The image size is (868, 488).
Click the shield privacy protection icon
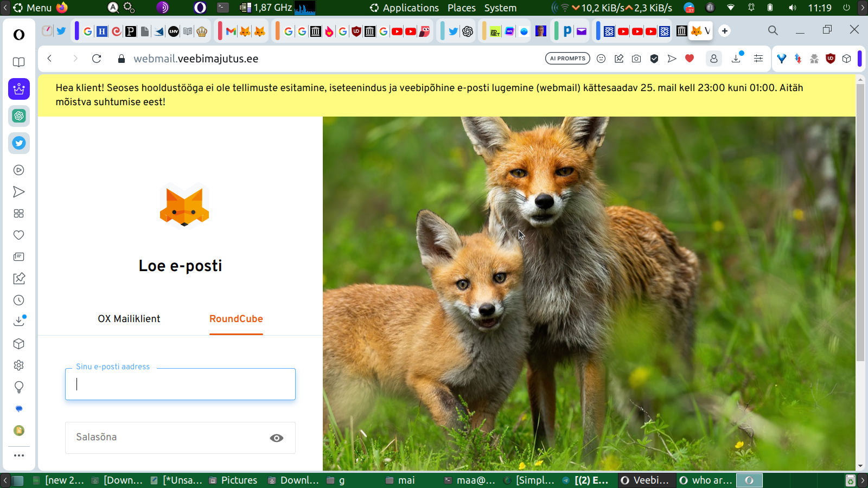[654, 59]
